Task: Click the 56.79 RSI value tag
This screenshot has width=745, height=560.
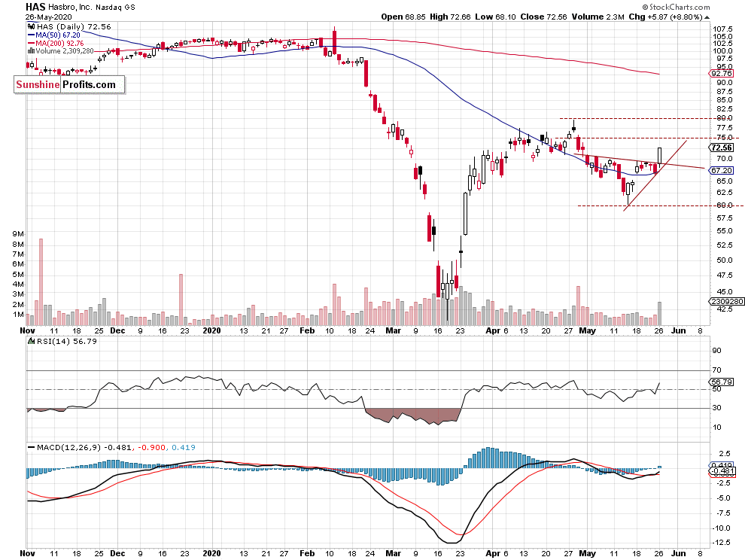Action: [x=721, y=382]
